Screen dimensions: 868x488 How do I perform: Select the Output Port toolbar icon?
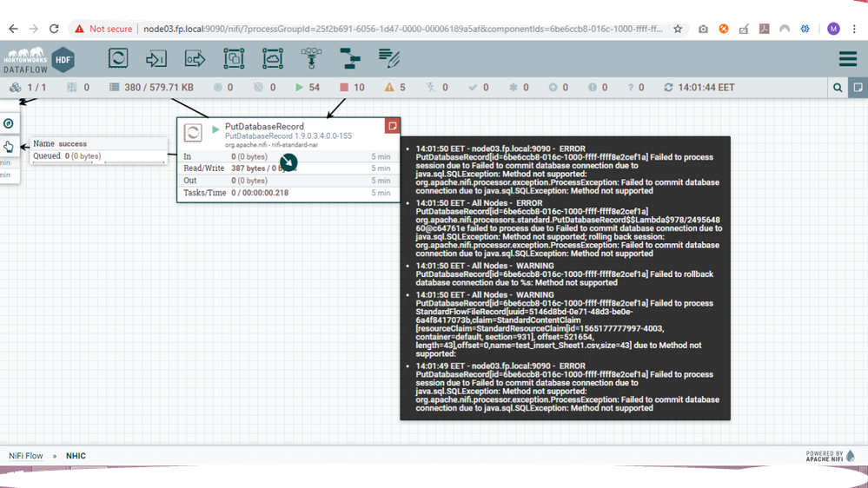(x=195, y=58)
